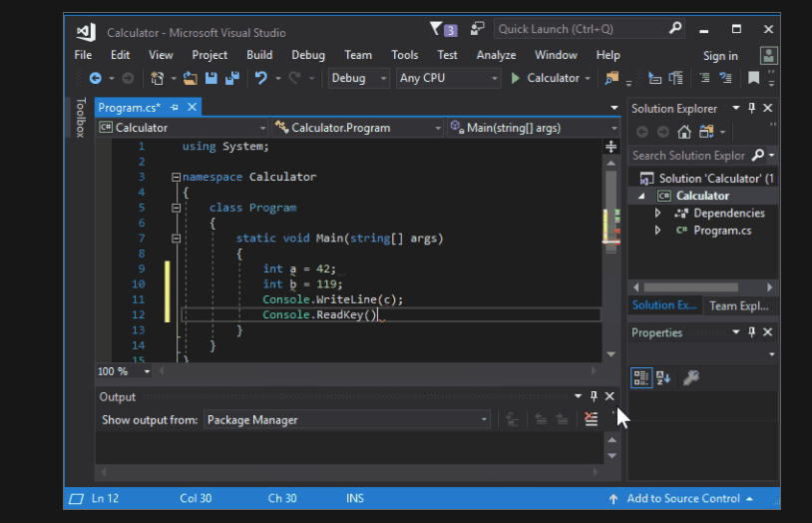Toggle auto-hide pin on Properties panel
The image size is (812, 523).
pyautogui.click(x=751, y=331)
